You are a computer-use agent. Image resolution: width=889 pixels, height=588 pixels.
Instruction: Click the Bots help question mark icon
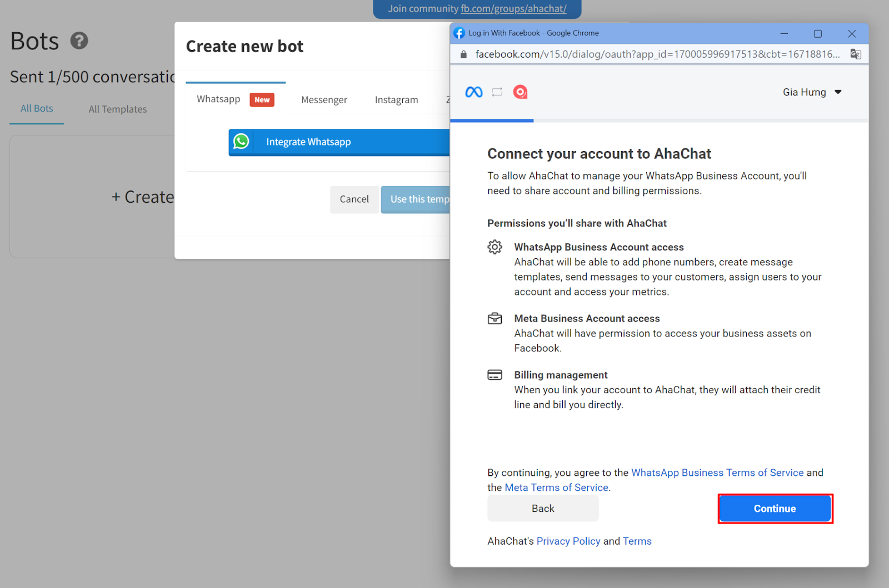pyautogui.click(x=79, y=41)
